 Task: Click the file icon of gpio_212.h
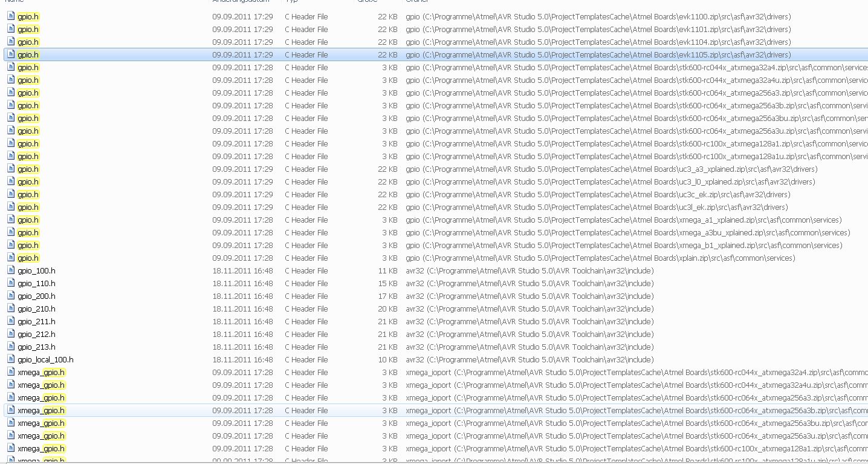[11, 334]
